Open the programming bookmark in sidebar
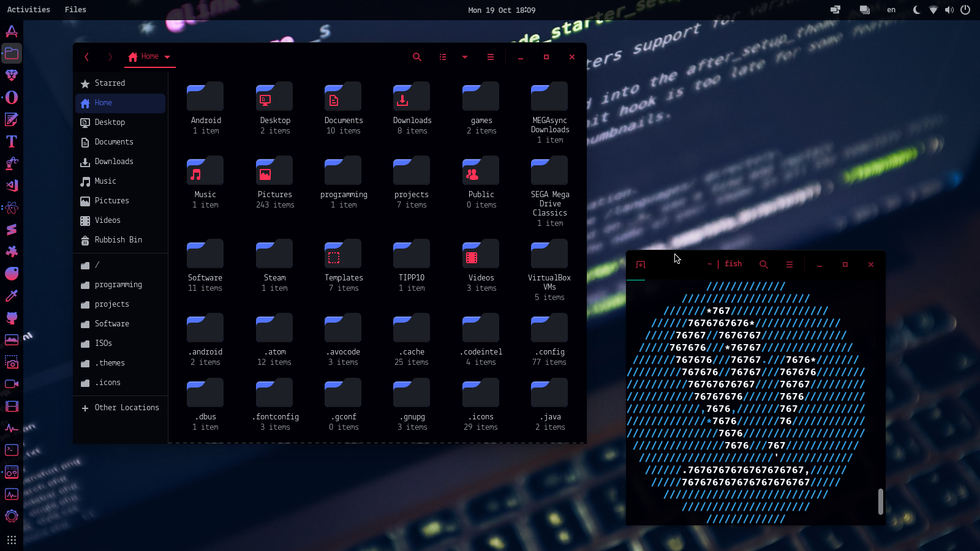 point(121,285)
